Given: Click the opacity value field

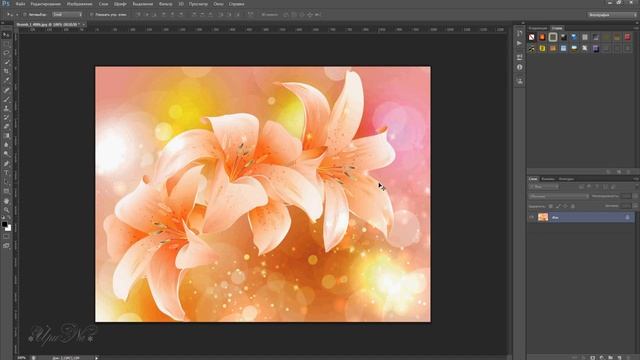Looking at the screenshot, I should click(x=626, y=196).
